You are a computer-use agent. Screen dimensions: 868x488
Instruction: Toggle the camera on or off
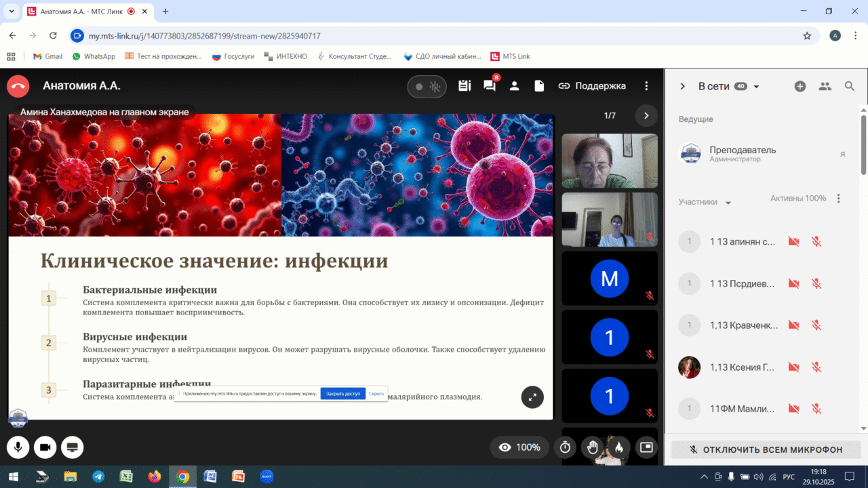pos(45,447)
